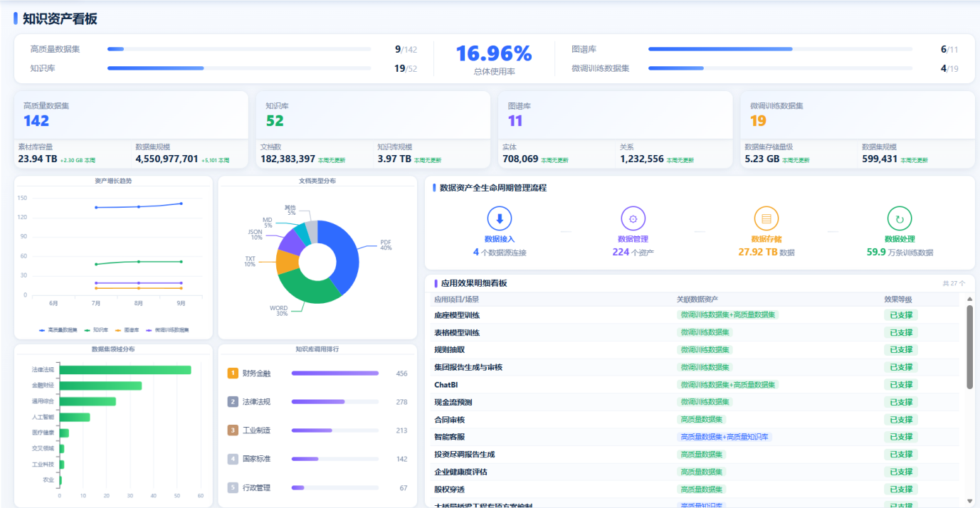Hide the 图谱库 series via the legend
This screenshot has width=980, height=508.
pos(127,330)
